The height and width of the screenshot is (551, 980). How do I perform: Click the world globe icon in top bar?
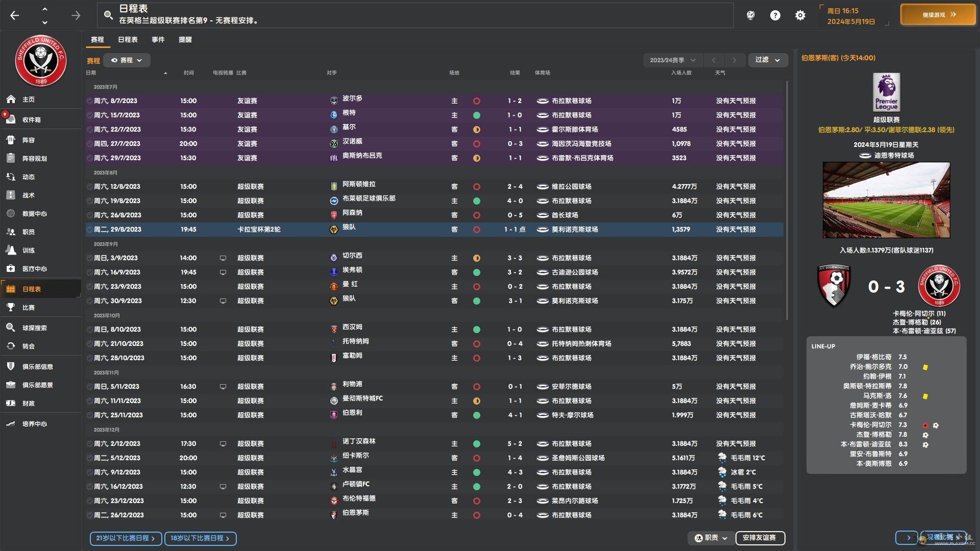pos(750,15)
